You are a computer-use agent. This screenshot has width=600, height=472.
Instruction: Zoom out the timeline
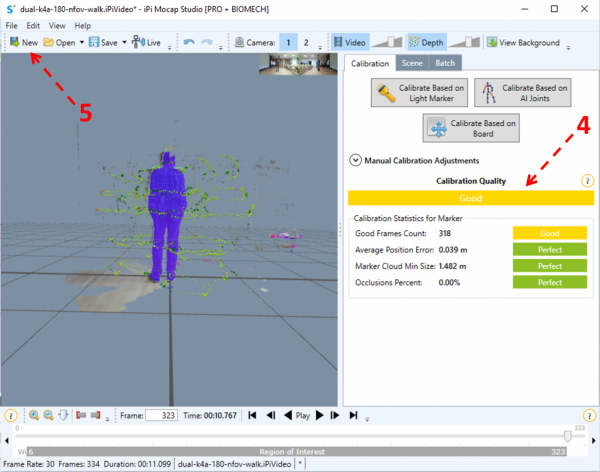48,415
